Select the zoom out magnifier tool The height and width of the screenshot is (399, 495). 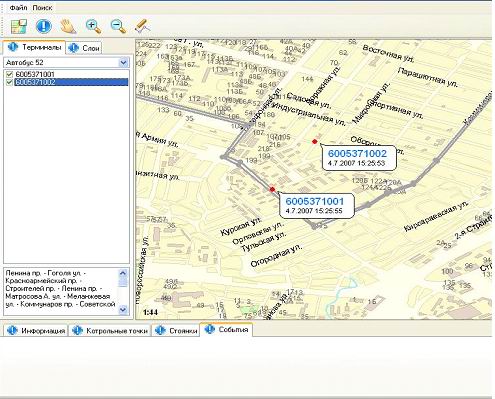click(118, 26)
